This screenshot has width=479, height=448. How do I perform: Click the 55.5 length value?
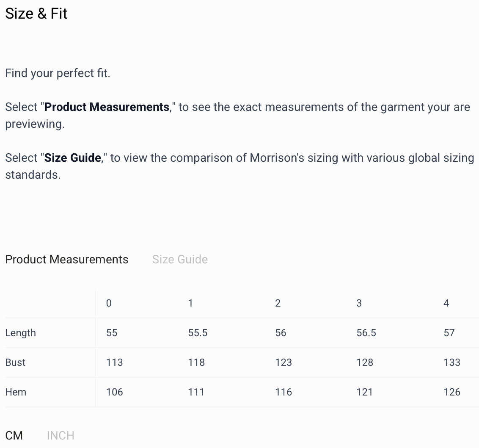198,333
